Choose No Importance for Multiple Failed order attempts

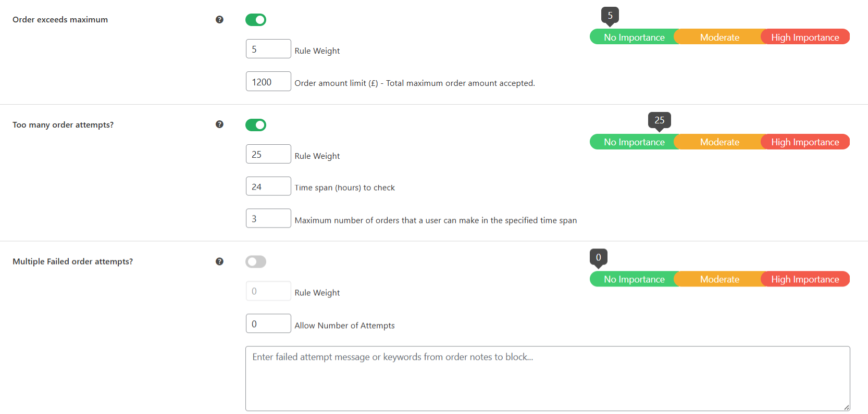634,279
